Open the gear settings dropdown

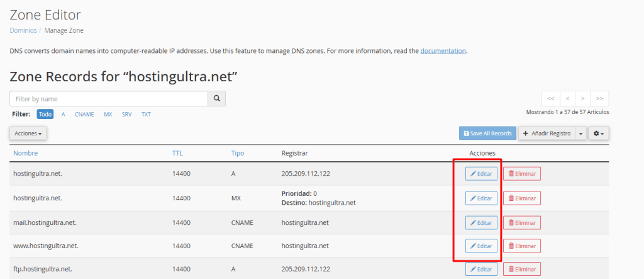599,134
